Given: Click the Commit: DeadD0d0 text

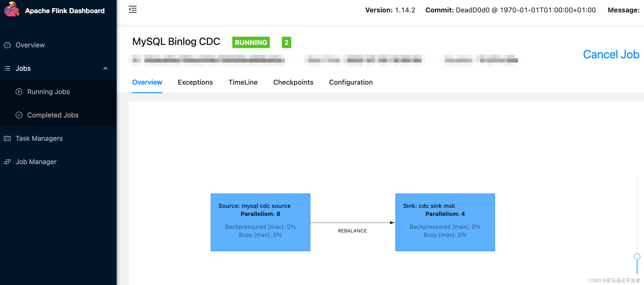Looking at the screenshot, I should pyautogui.click(x=511, y=10).
